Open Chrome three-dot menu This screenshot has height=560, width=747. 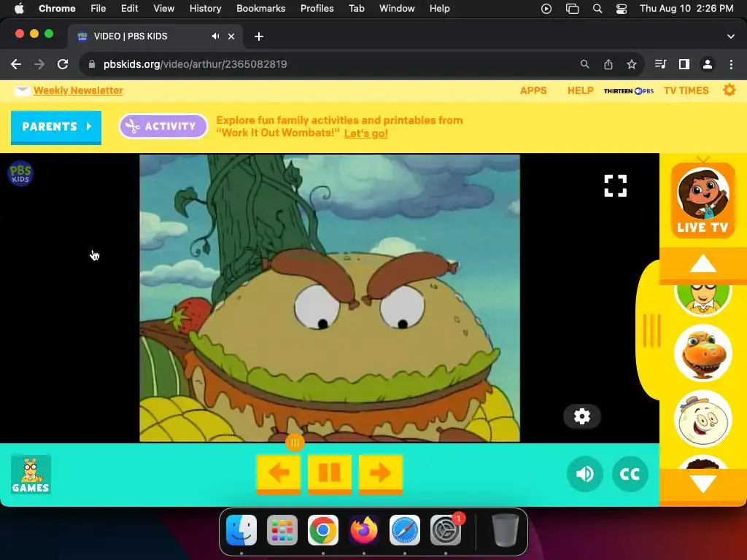[731, 64]
